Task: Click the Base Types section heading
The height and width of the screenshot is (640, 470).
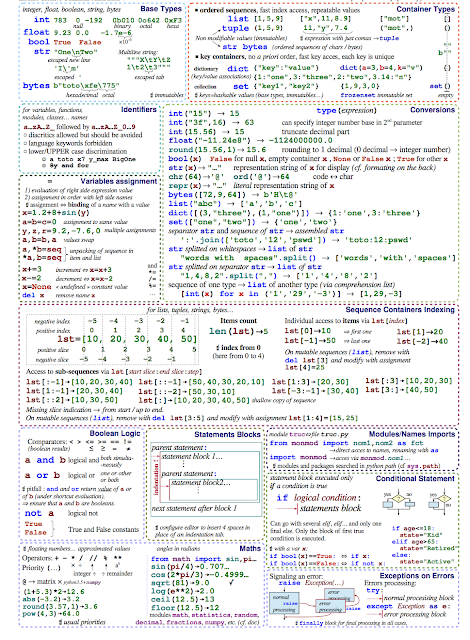Action: pos(161,9)
